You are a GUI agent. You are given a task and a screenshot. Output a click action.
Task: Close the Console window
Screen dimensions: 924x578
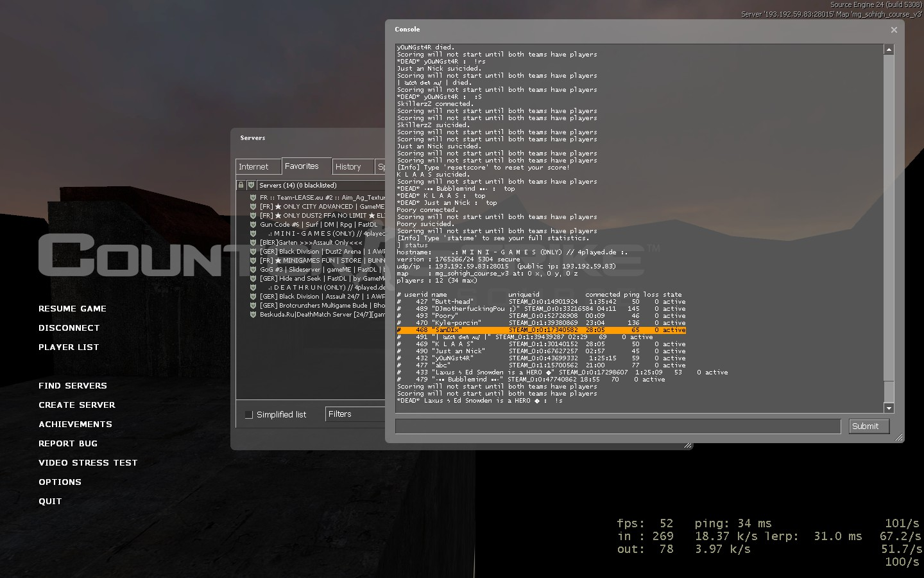(894, 30)
